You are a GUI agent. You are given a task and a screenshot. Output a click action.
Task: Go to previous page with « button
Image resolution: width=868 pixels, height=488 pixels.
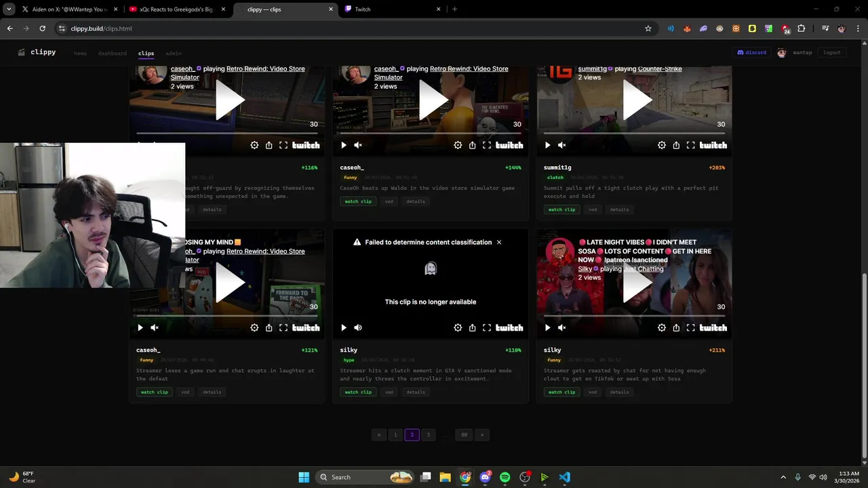[x=378, y=434]
